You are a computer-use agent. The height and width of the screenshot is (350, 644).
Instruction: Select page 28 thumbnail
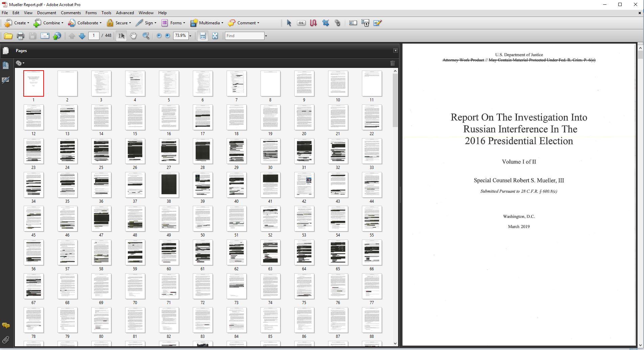[x=203, y=151]
